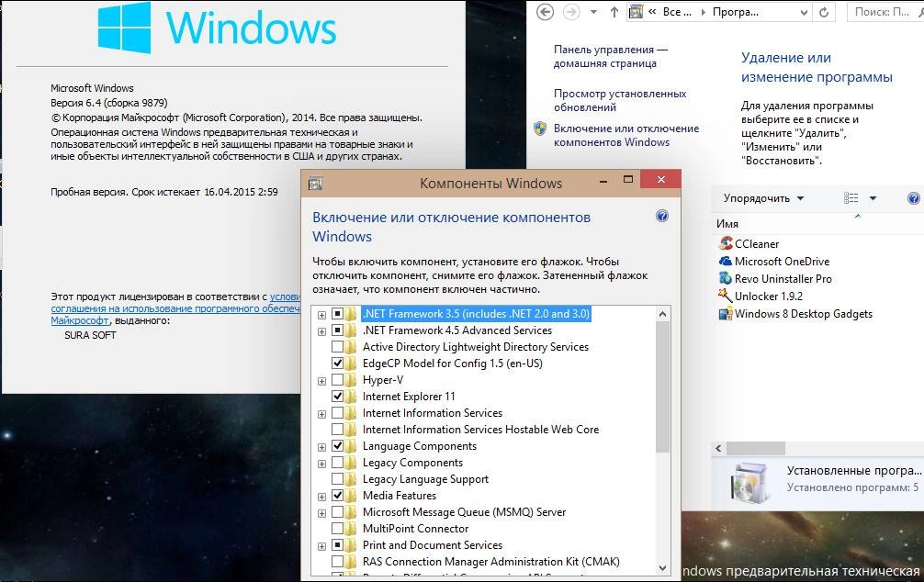This screenshot has width=924, height=582.
Task: Toggle .NET Framework 4.5 Advanced Services checkbox
Action: (338, 330)
